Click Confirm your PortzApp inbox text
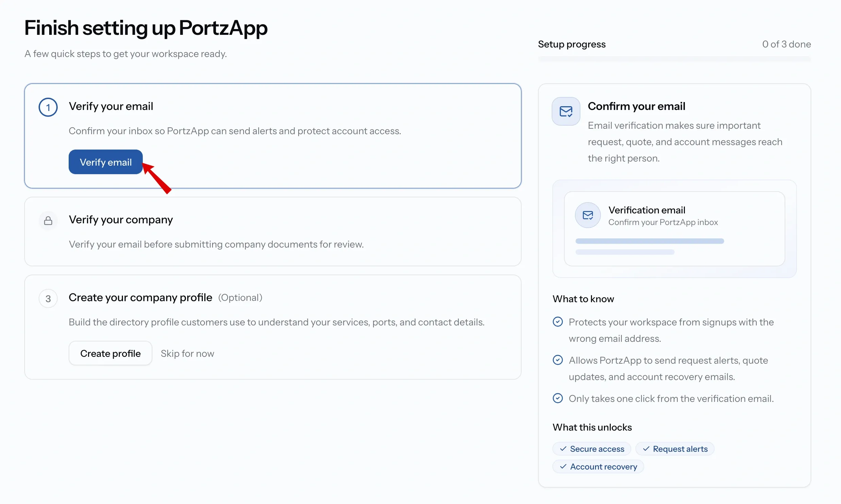This screenshot has width=841, height=504. click(663, 222)
